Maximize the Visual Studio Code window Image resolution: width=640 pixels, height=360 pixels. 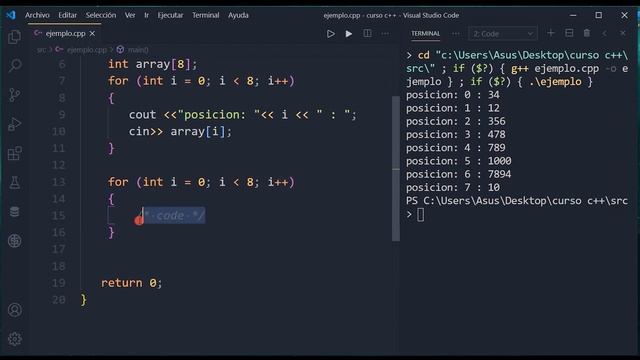pyautogui.click(x=599, y=15)
